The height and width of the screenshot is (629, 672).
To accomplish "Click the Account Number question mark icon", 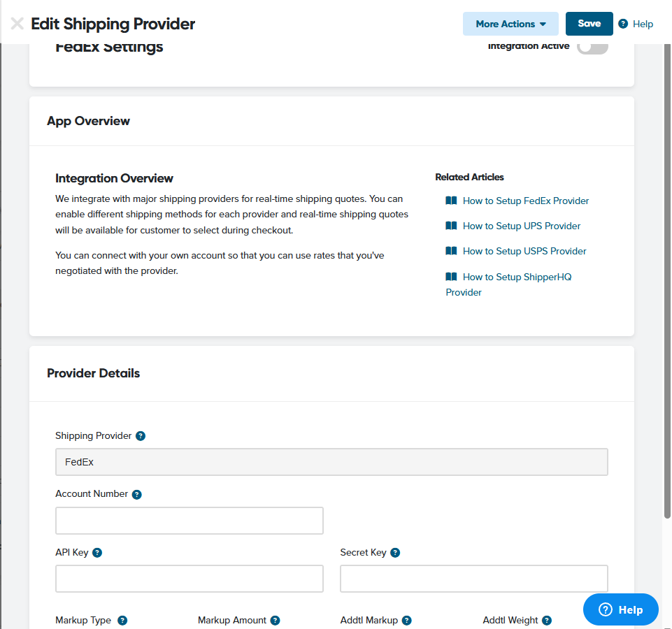I will [137, 494].
